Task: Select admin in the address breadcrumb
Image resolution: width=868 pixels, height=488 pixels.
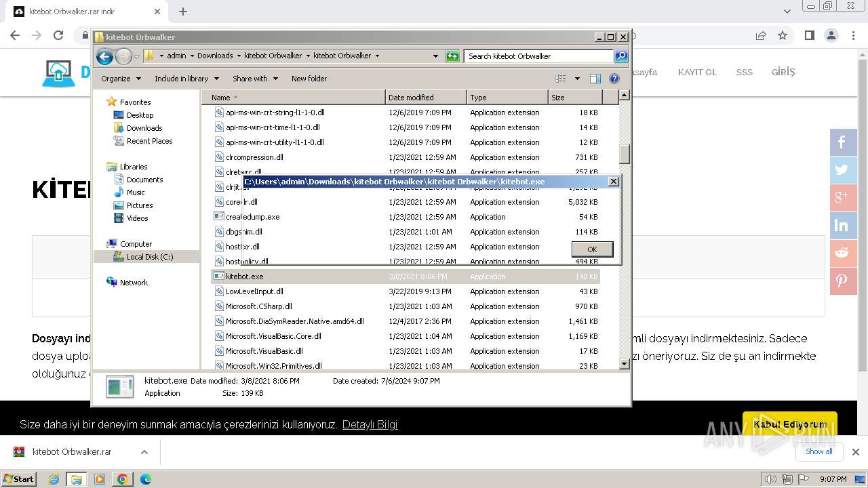Action: pyautogui.click(x=176, y=56)
